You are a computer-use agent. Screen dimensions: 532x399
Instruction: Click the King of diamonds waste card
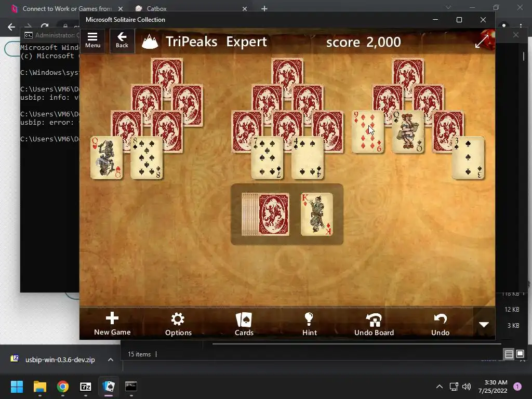click(316, 215)
